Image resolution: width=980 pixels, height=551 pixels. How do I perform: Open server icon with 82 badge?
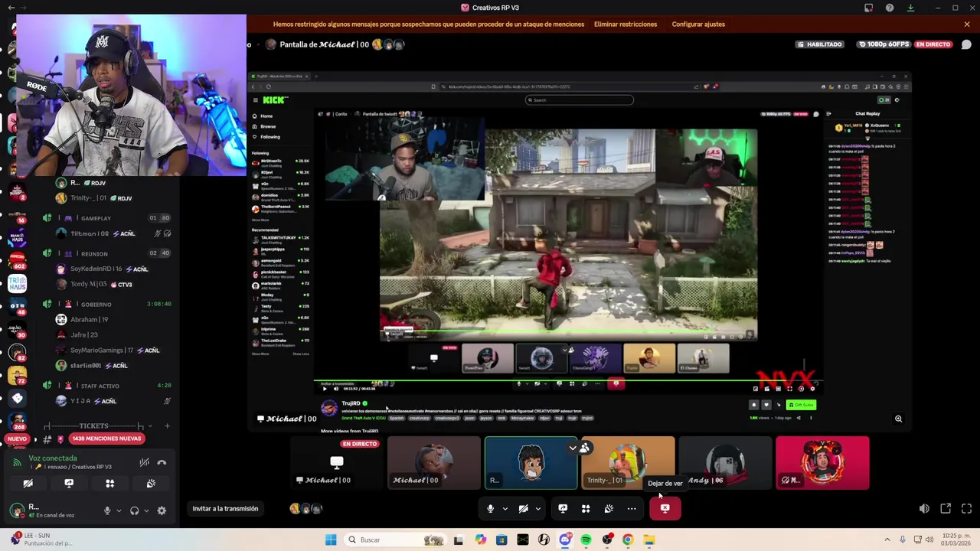click(17, 353)
